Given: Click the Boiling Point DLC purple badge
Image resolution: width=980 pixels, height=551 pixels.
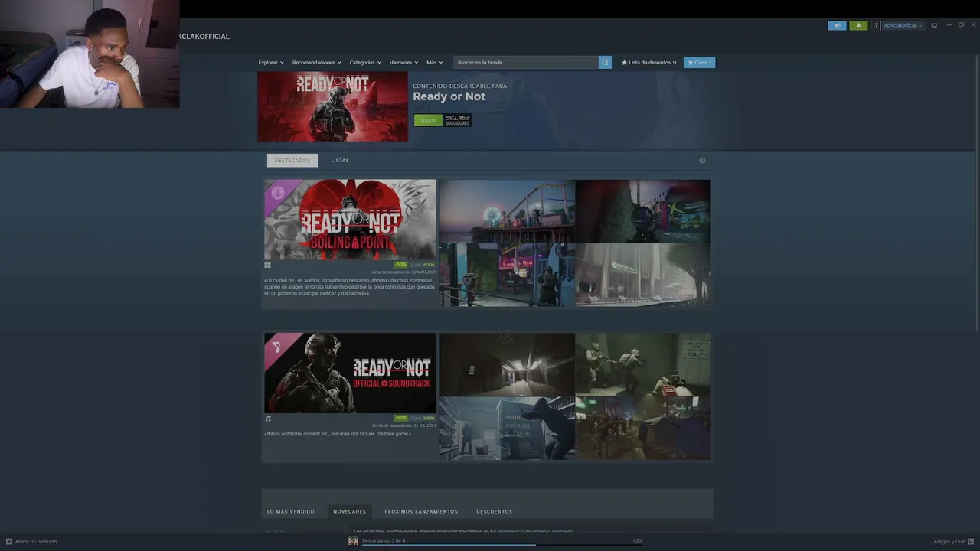Looking at the screenshot, I should (277, 193).
